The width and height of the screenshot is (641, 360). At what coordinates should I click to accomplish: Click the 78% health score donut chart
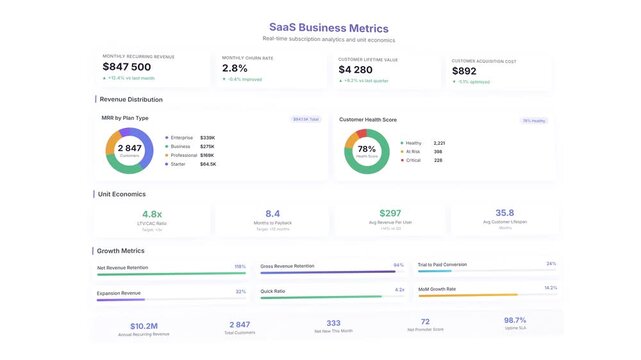367,151
